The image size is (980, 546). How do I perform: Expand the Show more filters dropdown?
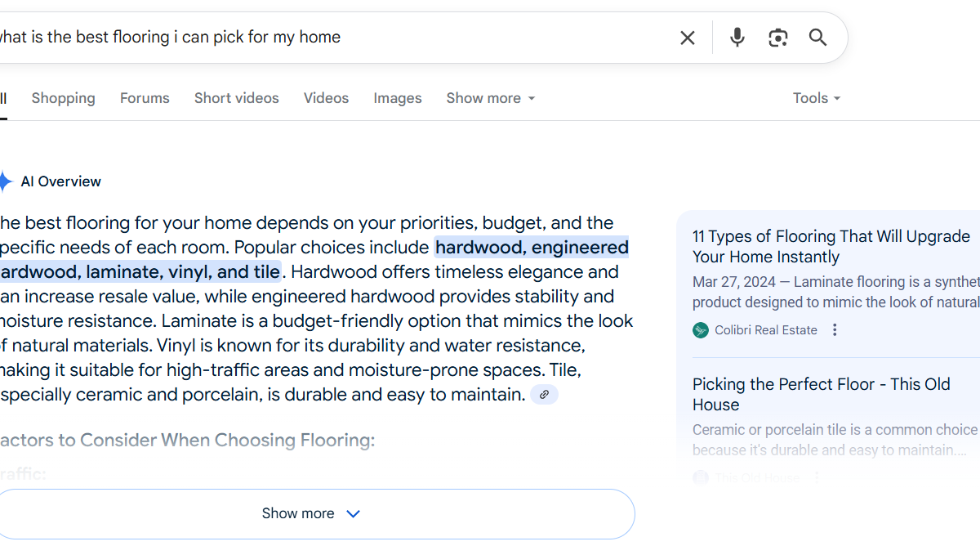(491, 98)
